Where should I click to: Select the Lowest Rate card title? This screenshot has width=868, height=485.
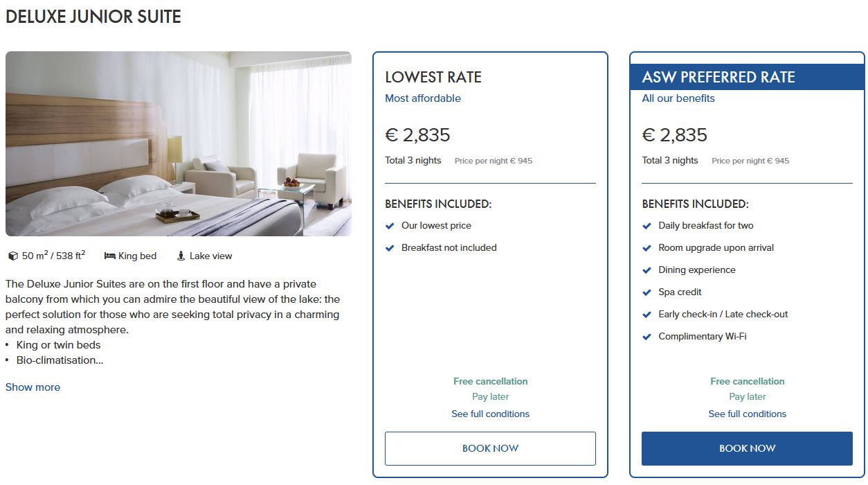pyautogui.click(x=433, y=77)
